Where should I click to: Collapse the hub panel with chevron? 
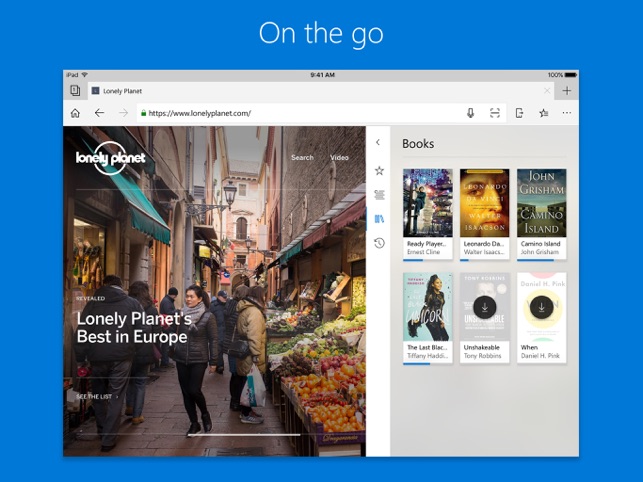point(378,142)
